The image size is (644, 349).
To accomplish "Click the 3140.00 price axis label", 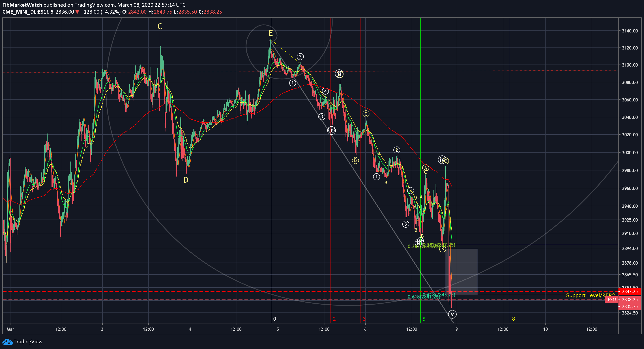I will pyautogui.click(x=630, y=31).
